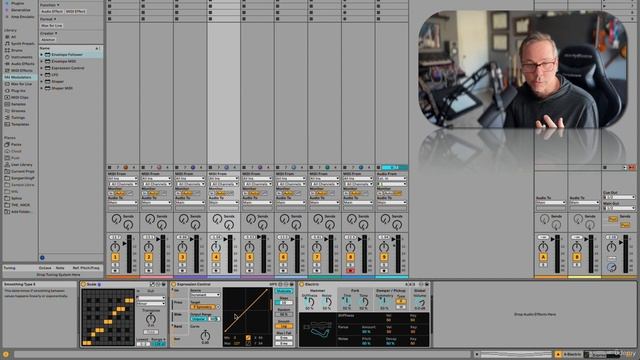Expand Envelope MIDI in browser list
The image size is (640, 360).
point(42,61)
